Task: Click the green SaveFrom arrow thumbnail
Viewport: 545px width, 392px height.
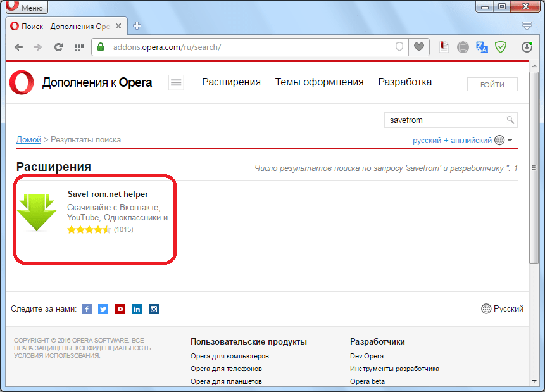Action: (x=37, y=212)
